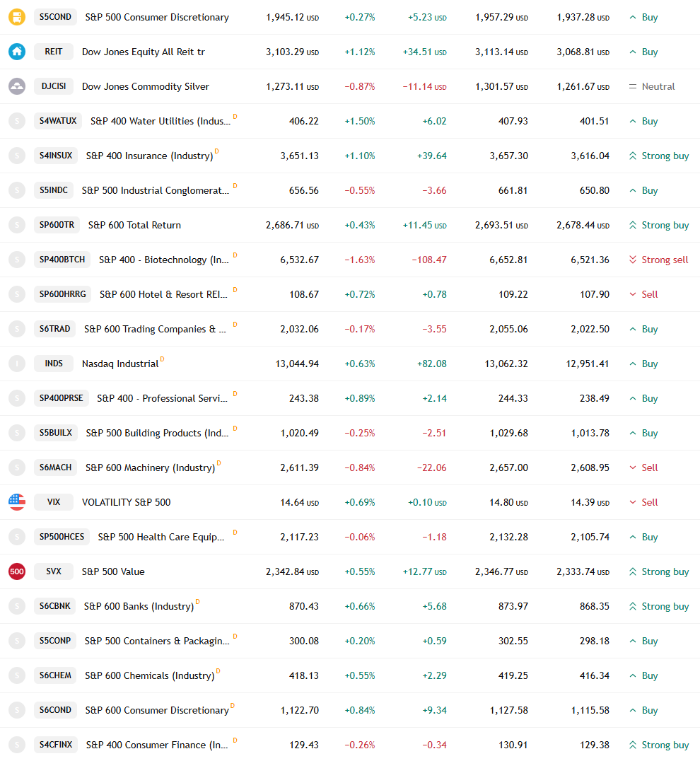This screenshot has height=761, width=700.
Task: Open S&P 500 Consumer Discretionary index link
Action: [157, 17]
